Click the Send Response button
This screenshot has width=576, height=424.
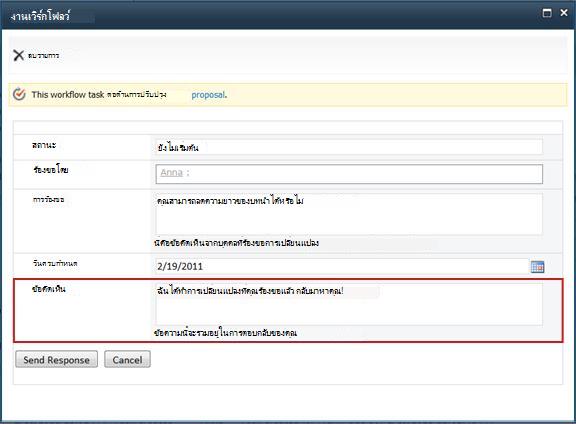(x=57, y=359)
